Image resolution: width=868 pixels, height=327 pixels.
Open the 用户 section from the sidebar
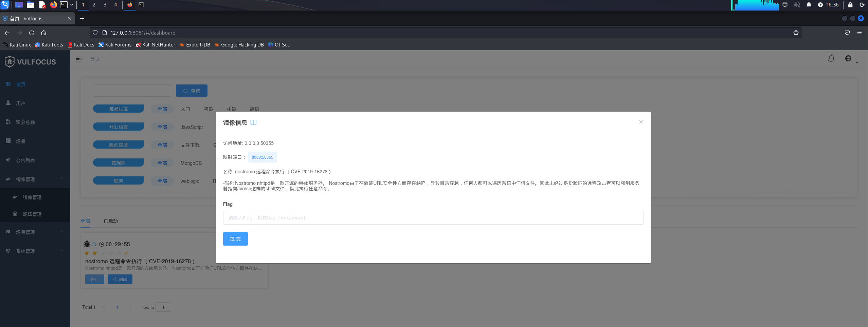20,103
